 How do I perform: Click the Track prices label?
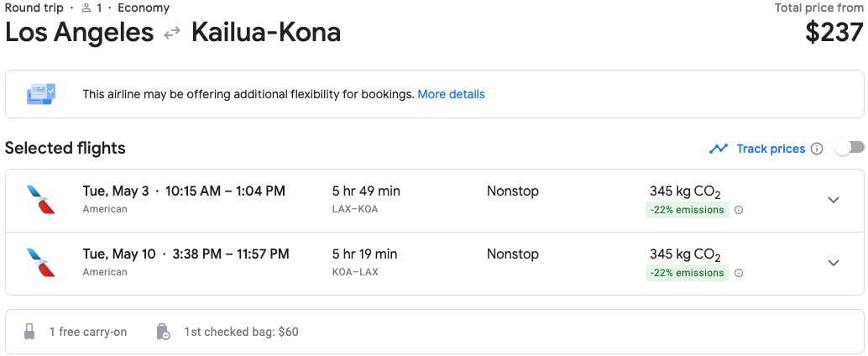(x=771, y=149)
